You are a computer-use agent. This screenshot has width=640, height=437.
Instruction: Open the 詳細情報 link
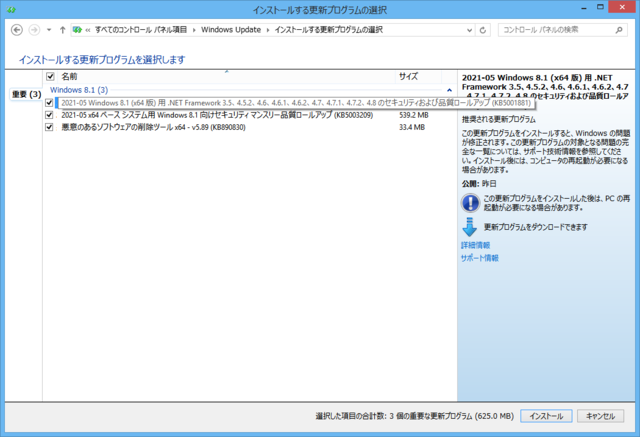[476, 245]
